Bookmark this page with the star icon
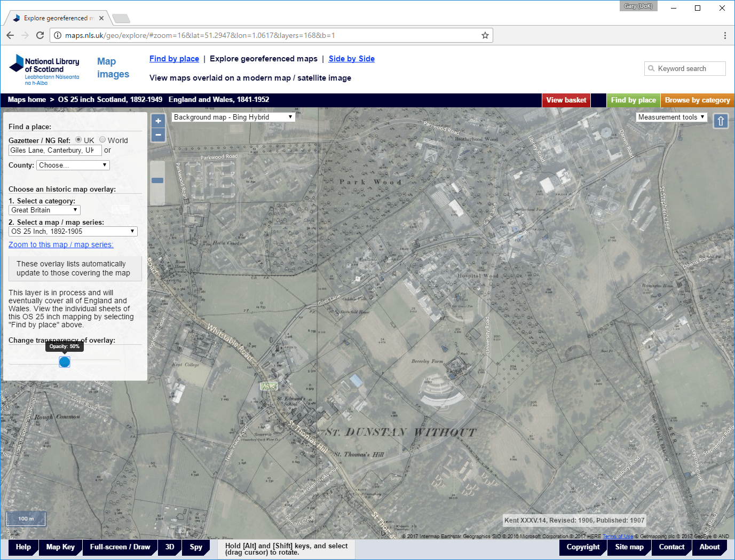Screen dimensions: 735x560 coord(485,35)
